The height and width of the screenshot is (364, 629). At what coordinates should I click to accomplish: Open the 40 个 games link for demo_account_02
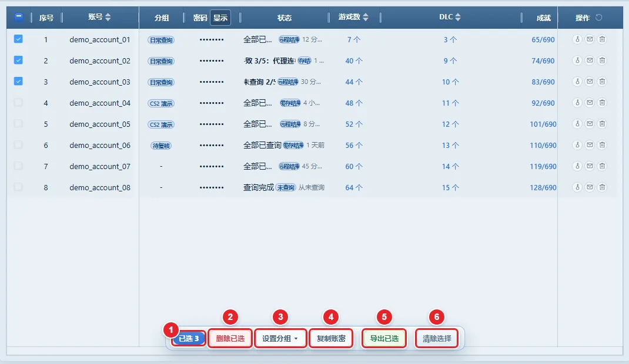point(354,61)
